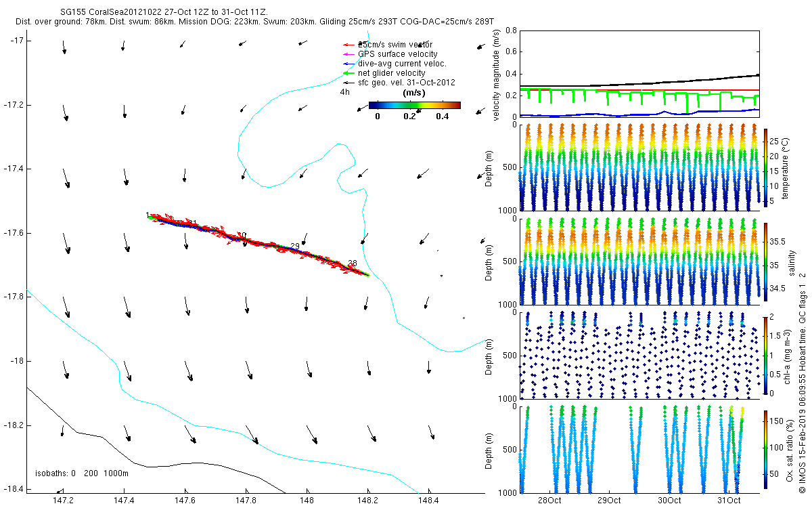Select the 'net glider velocity' legend entry
The height and width of the screenshot is (508, 812).
tap(384, 73)
